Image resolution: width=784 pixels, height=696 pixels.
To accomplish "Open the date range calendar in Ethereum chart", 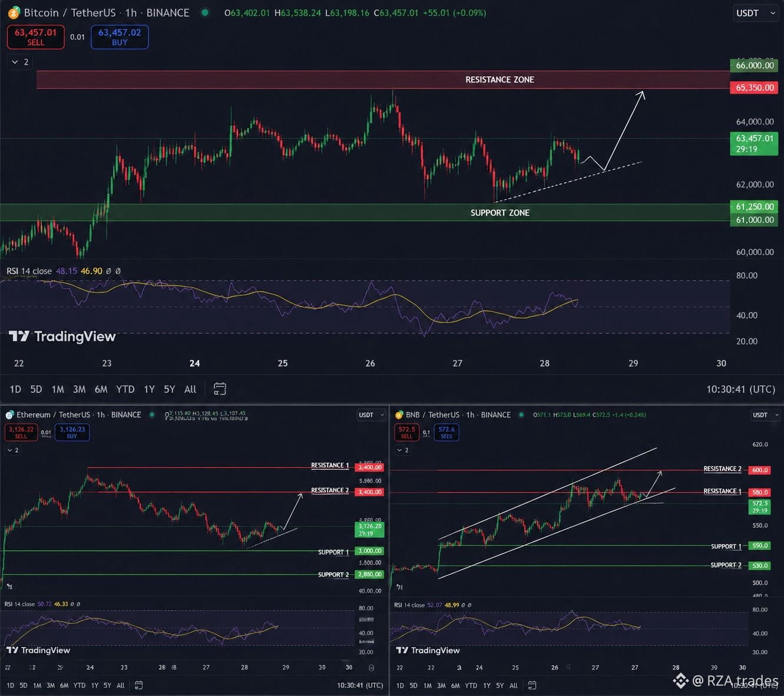I will pyautogui.click(x=138, y=685).
